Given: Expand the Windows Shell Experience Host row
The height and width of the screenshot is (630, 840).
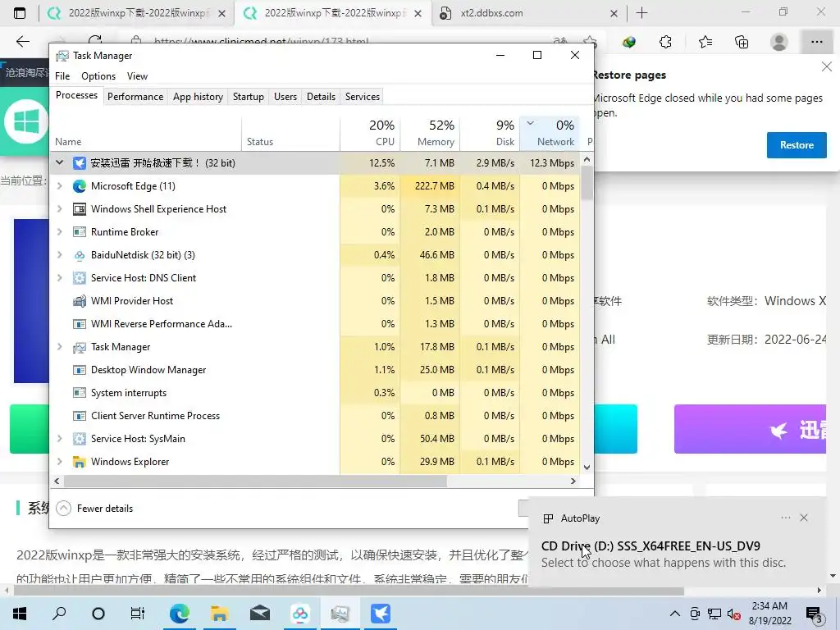Looking at the screenshot, I should [59, 209].
